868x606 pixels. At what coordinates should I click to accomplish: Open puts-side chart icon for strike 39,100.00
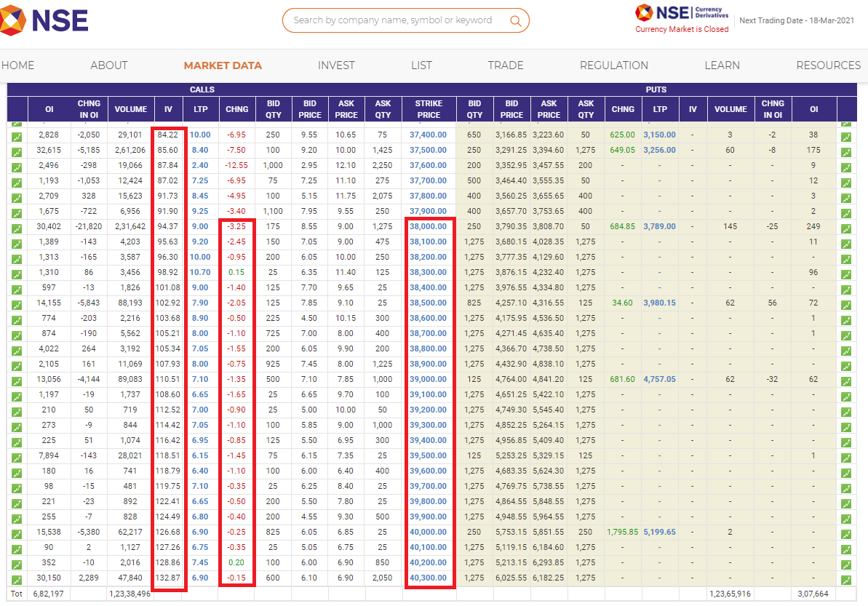tap(846, 396)
